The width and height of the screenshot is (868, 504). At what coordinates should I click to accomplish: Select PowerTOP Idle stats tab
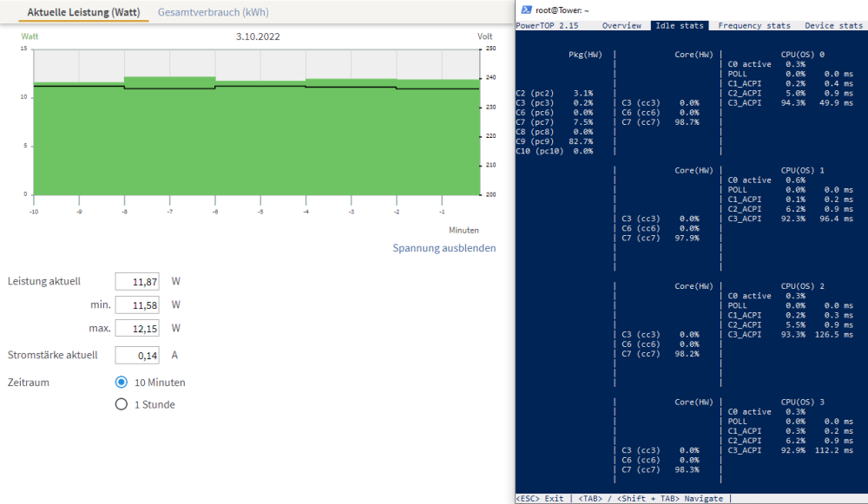pyautogui.click(x=680, y=25)
